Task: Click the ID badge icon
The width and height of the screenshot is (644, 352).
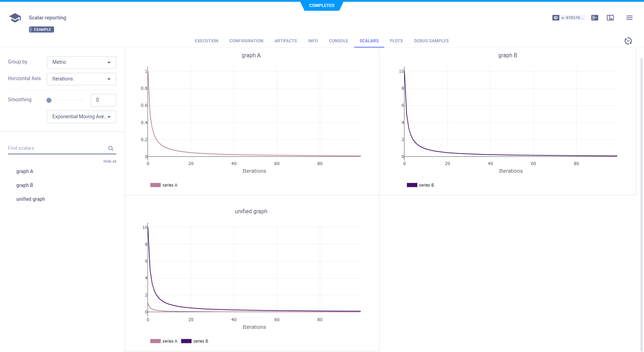Action: 555,18
